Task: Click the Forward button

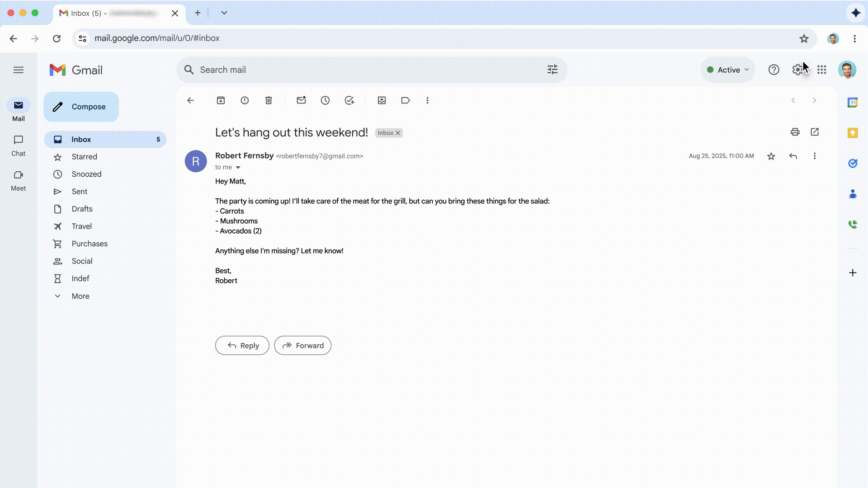Action: point(302,345)
